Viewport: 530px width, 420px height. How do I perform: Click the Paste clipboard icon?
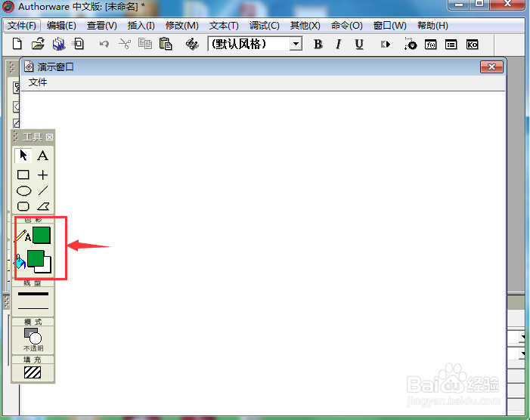(166, 44)
